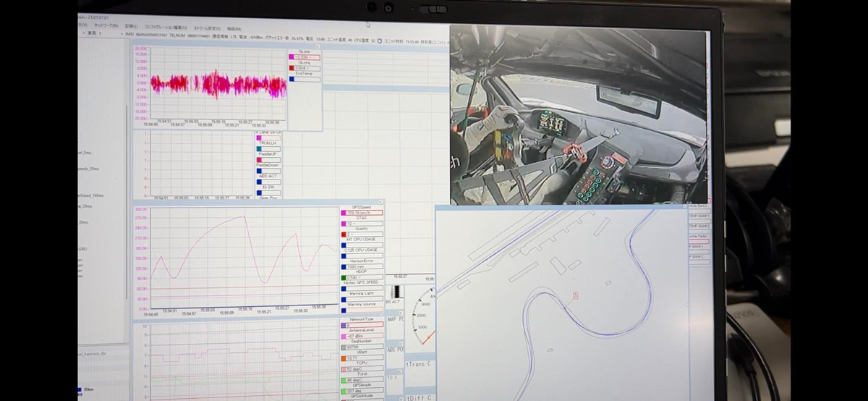Click the NetworkType channel color swatch

coord(344,325)
